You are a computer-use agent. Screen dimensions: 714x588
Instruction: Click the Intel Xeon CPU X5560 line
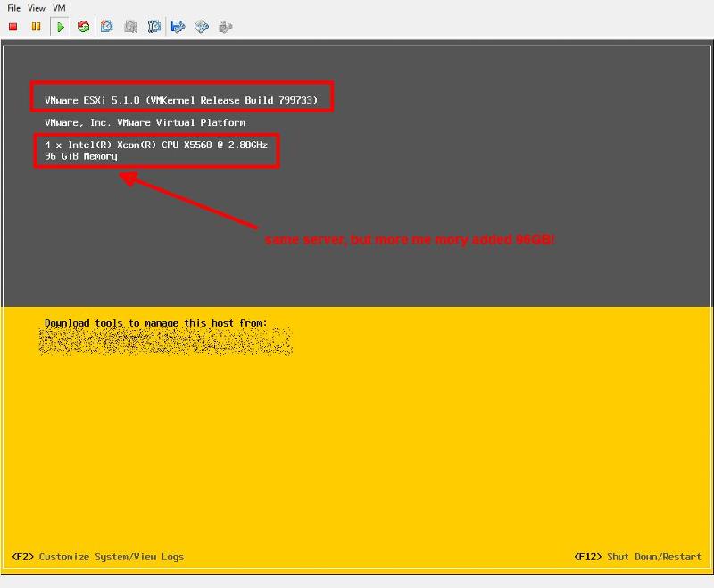156,145
